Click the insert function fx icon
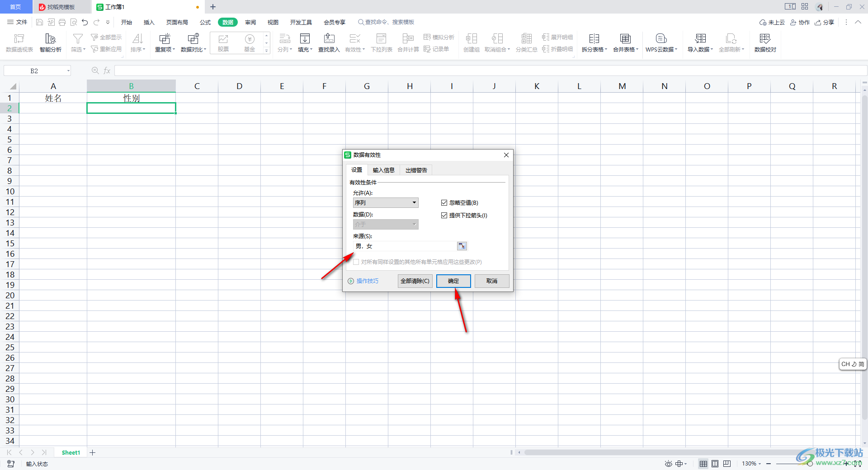The width and height of the screenshot is (868, 470). coord(107,70)
